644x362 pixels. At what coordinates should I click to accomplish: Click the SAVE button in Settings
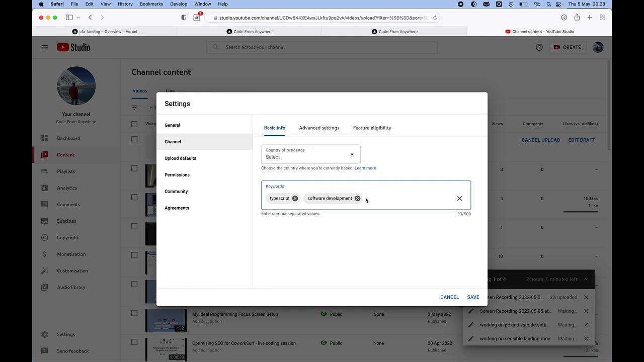click(x=473, y=297)
